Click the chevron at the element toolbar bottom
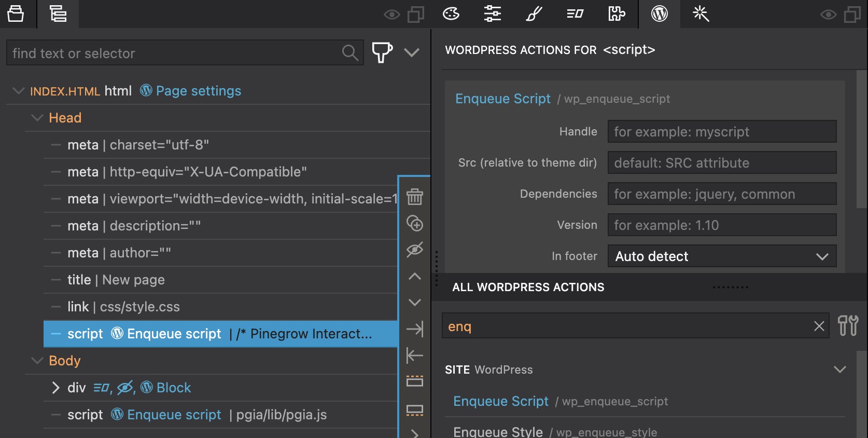The width and height of the screenshot is (868, 438). (x=414, y=433)
